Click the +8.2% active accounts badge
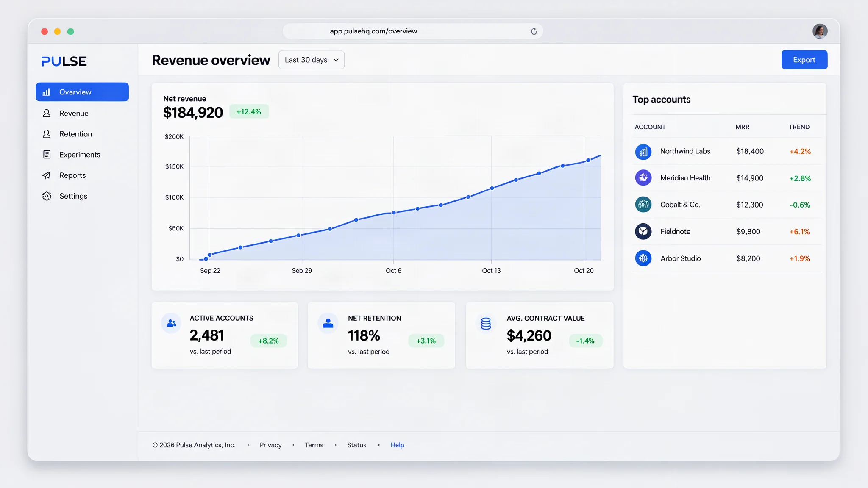 coord(269,341)
